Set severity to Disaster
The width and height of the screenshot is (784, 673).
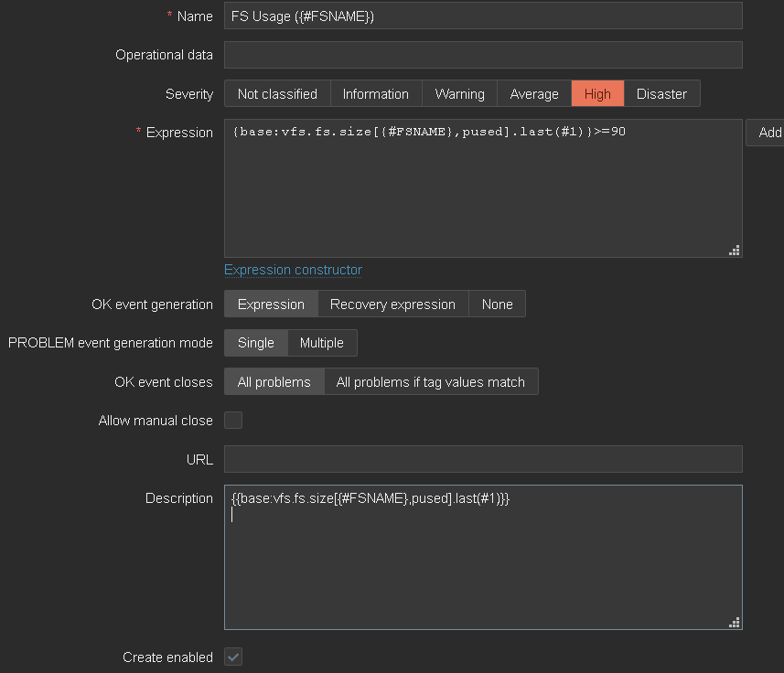[661, 94]
